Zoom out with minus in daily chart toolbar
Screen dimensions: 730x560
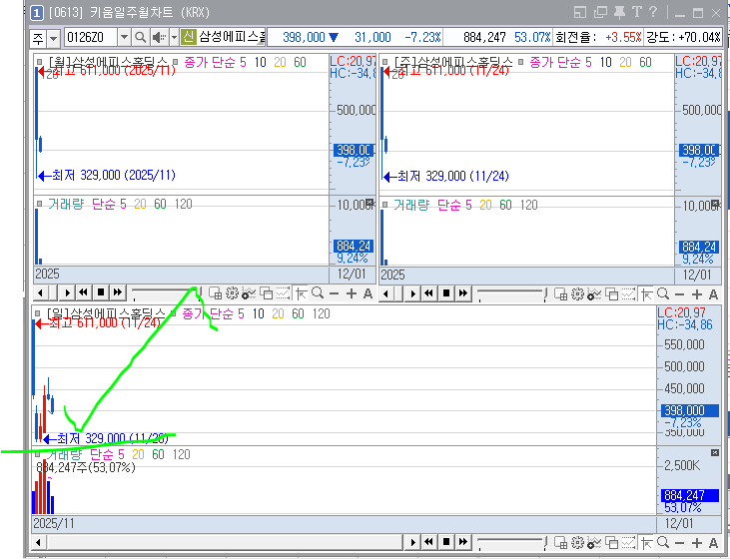[x=680, y=543]
